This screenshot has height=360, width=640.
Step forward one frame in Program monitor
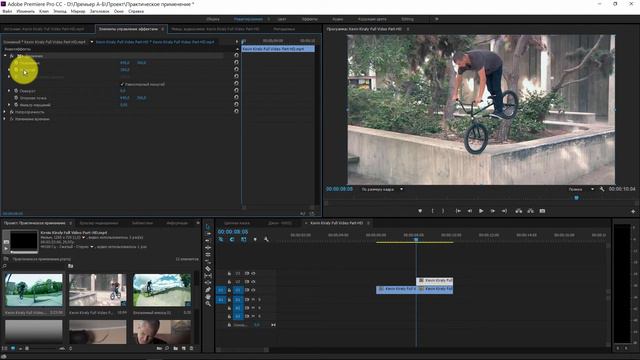coord(493,211)
